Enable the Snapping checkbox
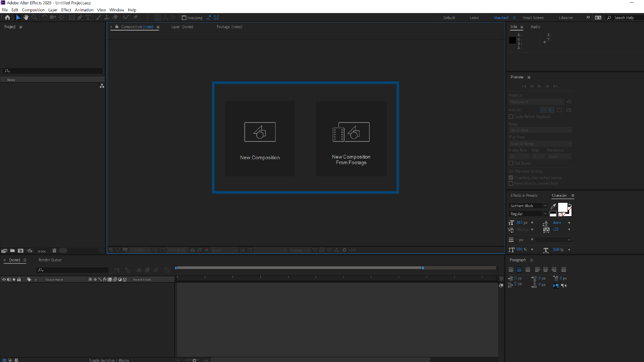The image size is (644, 362). [184, 18]
